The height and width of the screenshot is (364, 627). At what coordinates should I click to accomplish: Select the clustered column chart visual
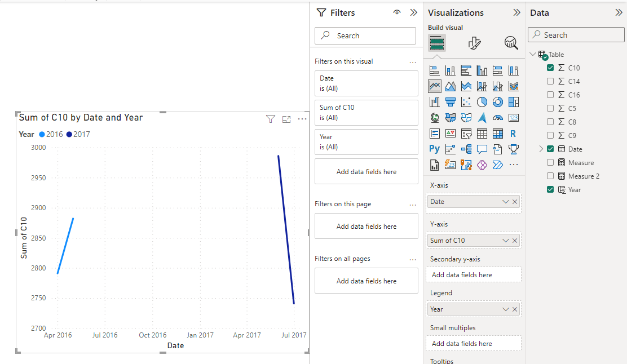coord(482,71)
